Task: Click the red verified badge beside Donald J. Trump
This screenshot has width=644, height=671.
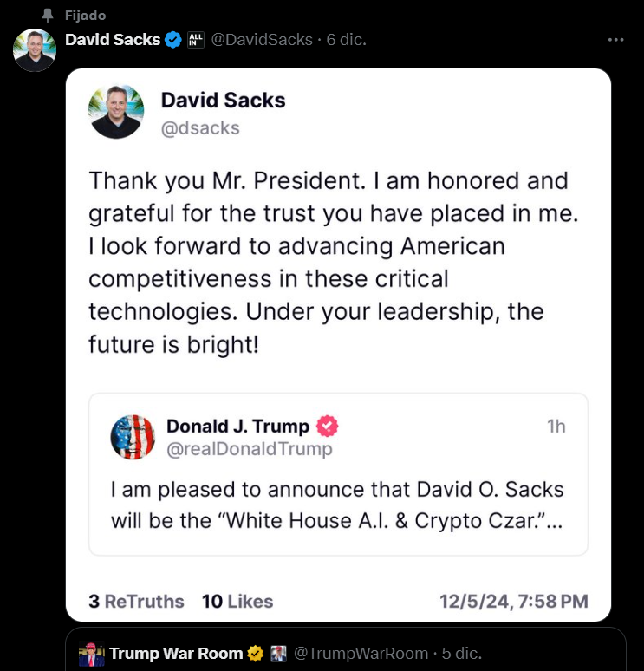Action: click(x=327, y=426)
